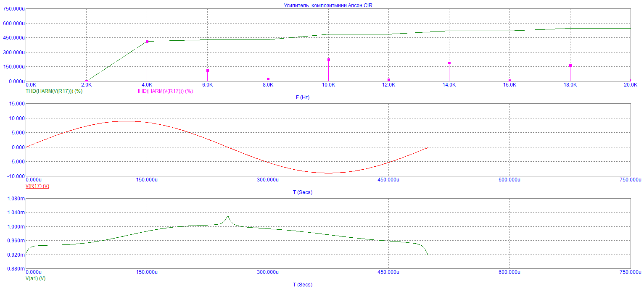Select the magenta IHD harmonic marker at 8.0K
This screenshot has width=644, height=294.
tap(268, 79)
